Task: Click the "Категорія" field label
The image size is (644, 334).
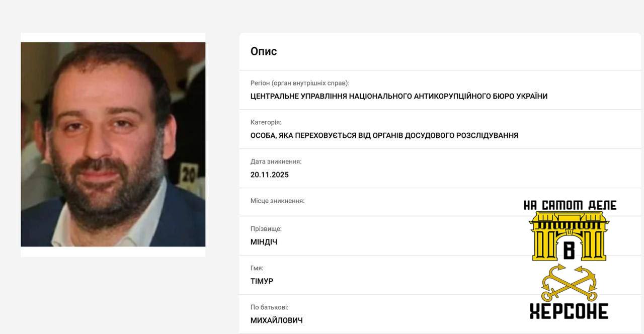Action: pos(266,122)
